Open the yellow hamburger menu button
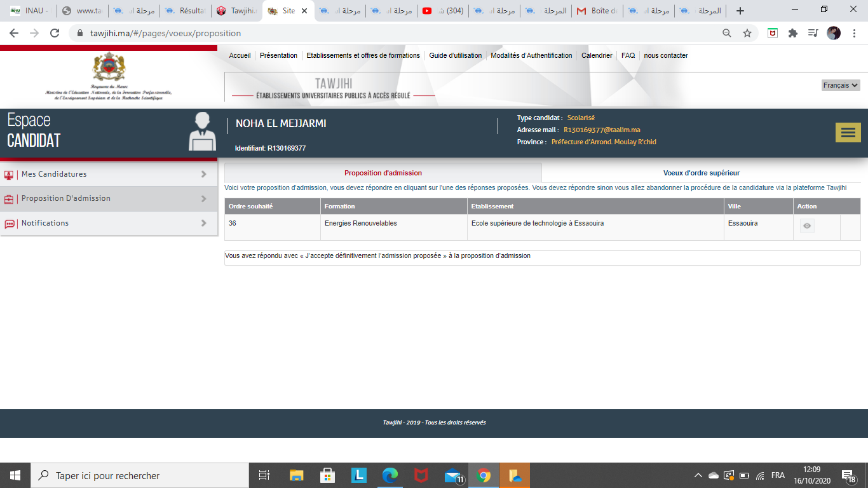 (848, 132)
